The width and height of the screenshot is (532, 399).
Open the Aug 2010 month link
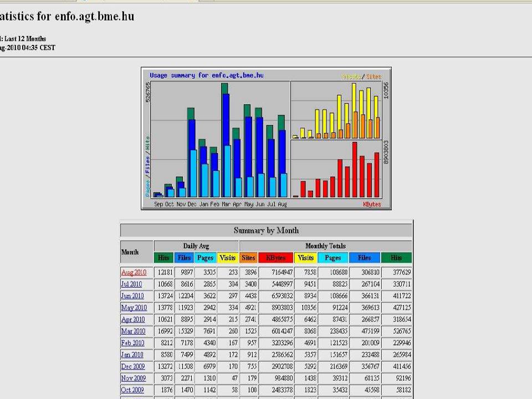click(134, 272)
